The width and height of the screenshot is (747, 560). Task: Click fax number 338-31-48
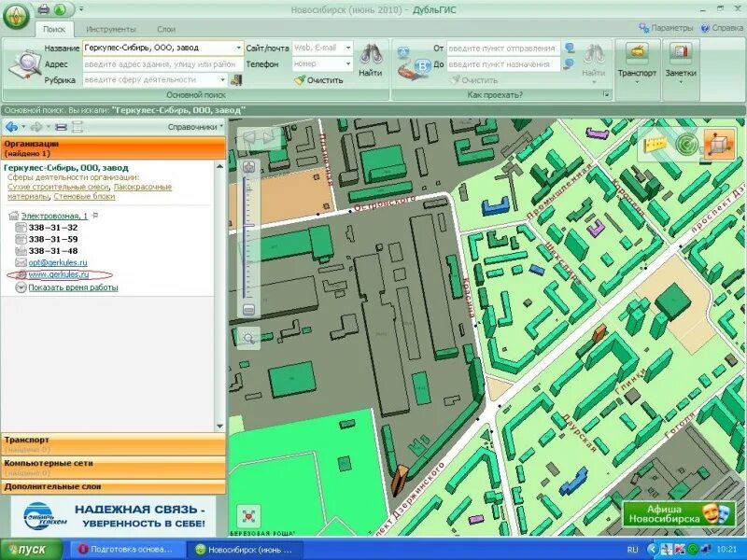[53, 251]
